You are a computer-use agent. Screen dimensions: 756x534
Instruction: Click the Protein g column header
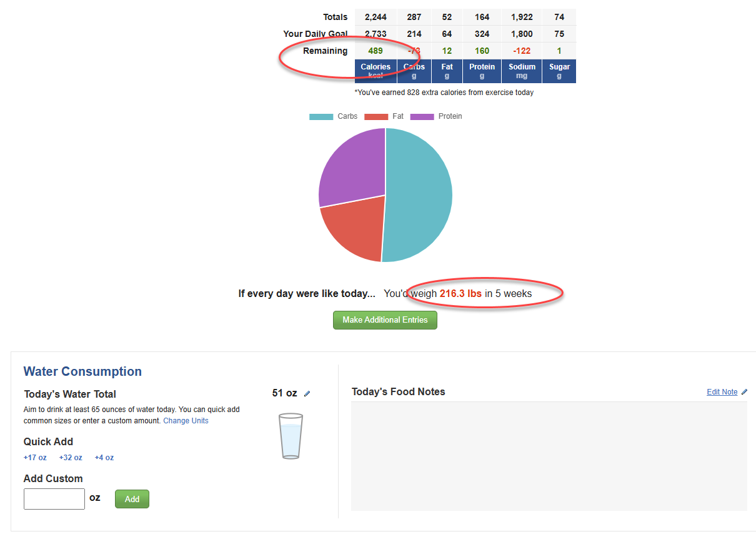tap(482, 71)
